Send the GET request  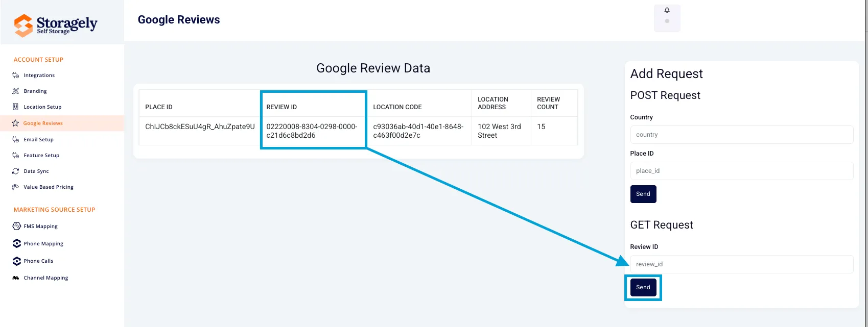643,287
